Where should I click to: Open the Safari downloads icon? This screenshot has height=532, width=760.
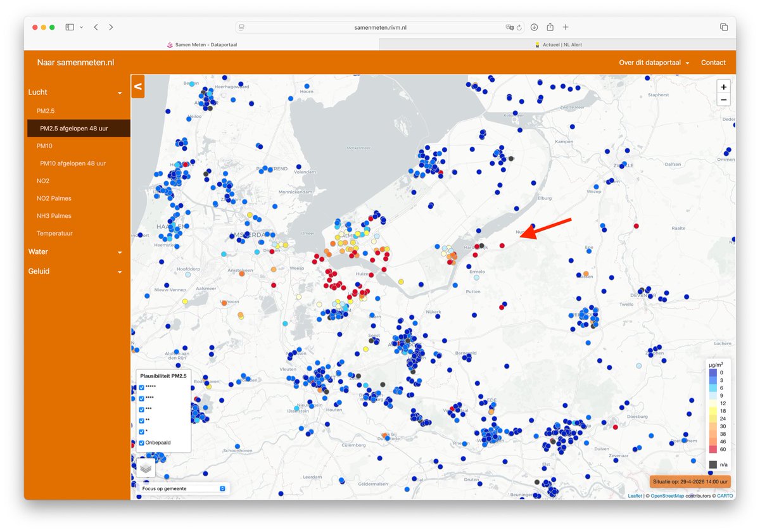click(x=534, y=27)
